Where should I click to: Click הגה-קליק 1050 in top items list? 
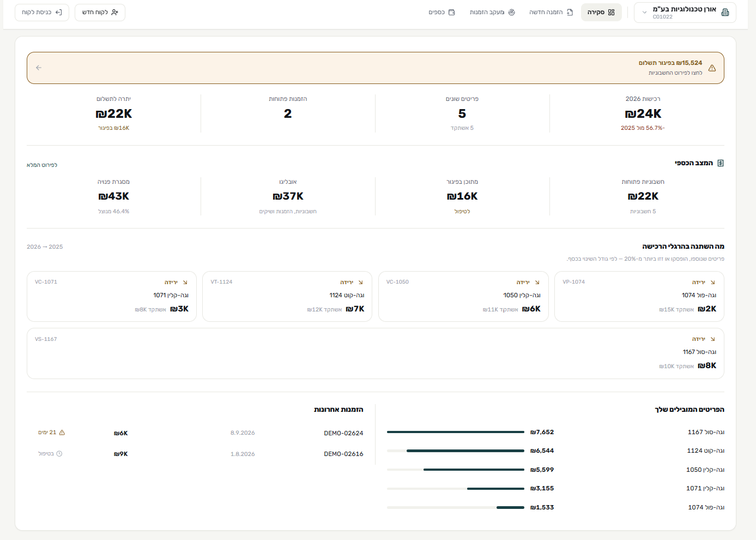click(705, 470)
